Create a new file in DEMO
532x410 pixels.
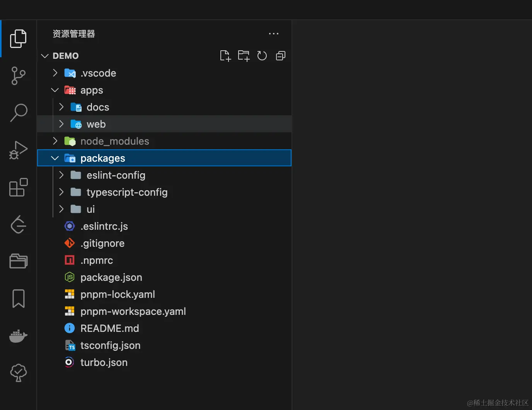point(225,56)
